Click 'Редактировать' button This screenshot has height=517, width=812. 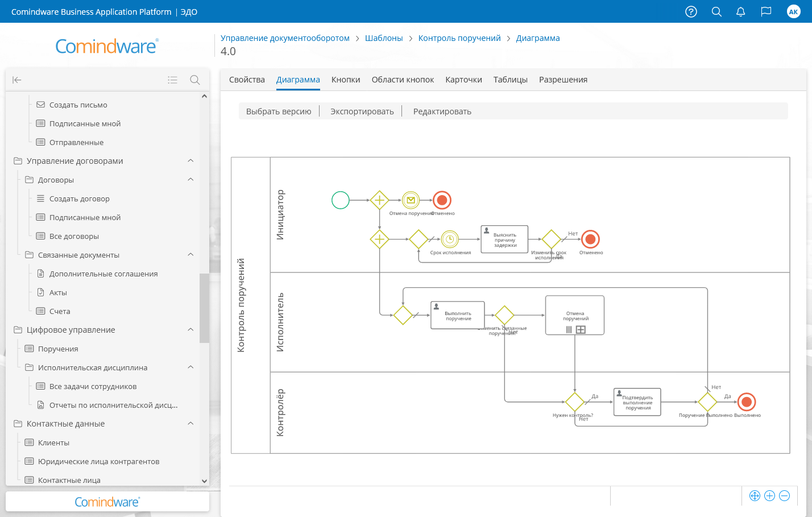coord(442,111)
